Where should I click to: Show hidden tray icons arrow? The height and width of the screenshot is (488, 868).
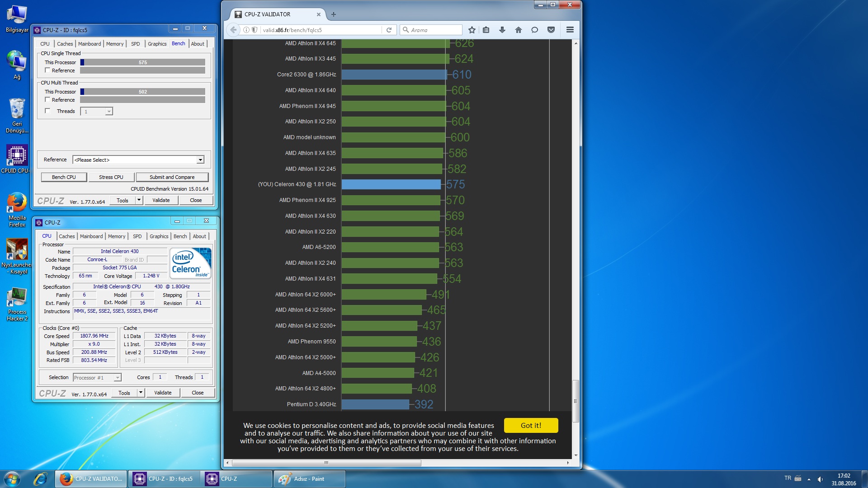coord(809,479)
